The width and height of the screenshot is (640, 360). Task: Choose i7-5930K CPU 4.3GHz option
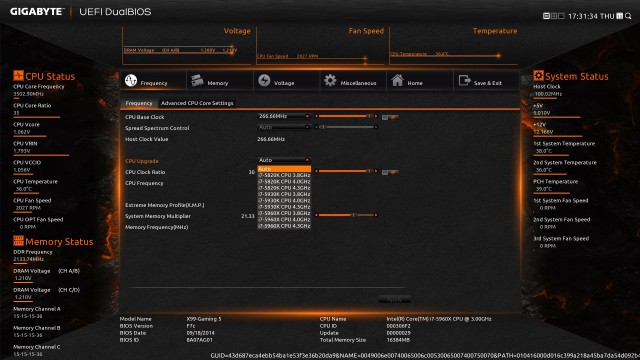[x=284, y=207]
